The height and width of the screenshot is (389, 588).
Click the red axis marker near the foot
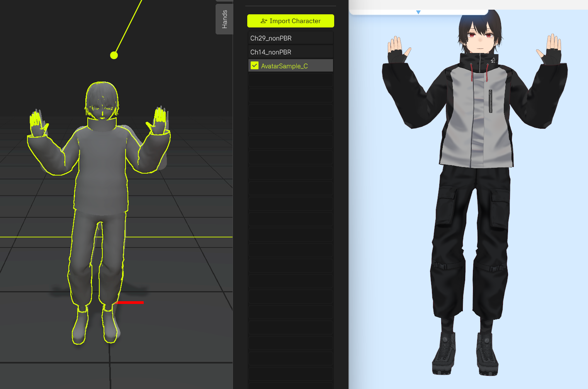(x=130, y=302)
